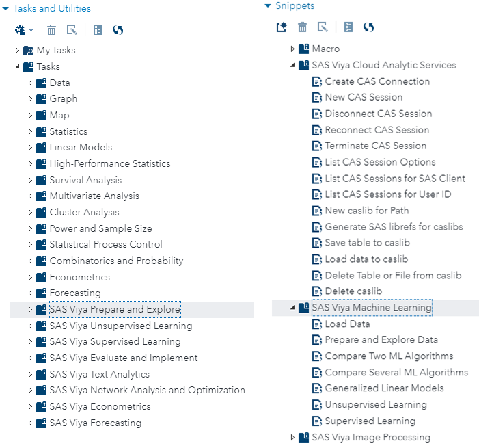Click the trash icon in Snippets toolbar

point(302,27)
